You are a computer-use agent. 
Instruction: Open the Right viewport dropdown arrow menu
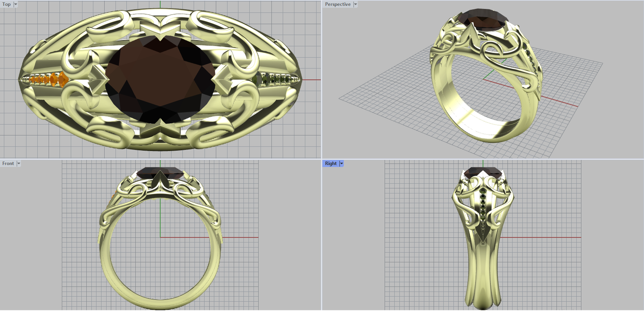pos(342,164)
